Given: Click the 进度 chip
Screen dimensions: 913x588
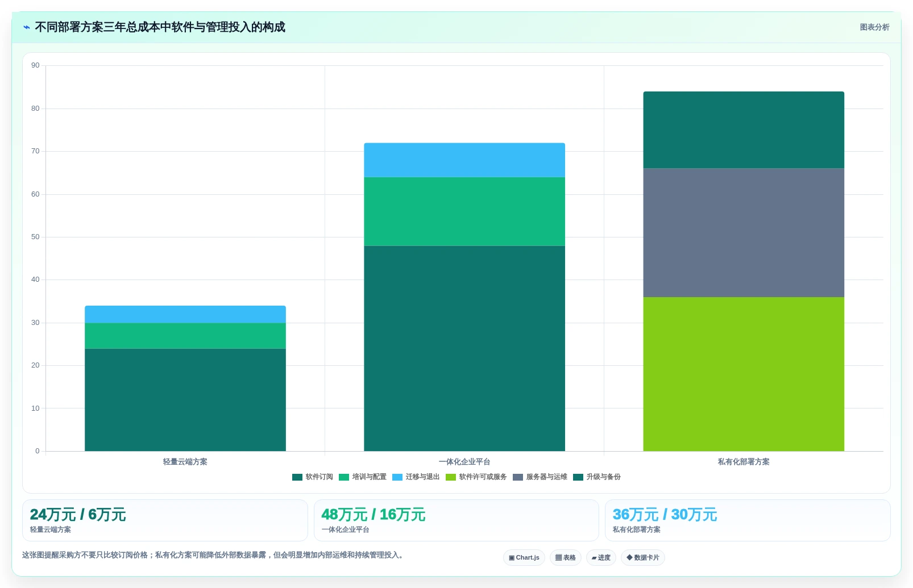Looking at the screenshot, I should [x=601, y=558].
